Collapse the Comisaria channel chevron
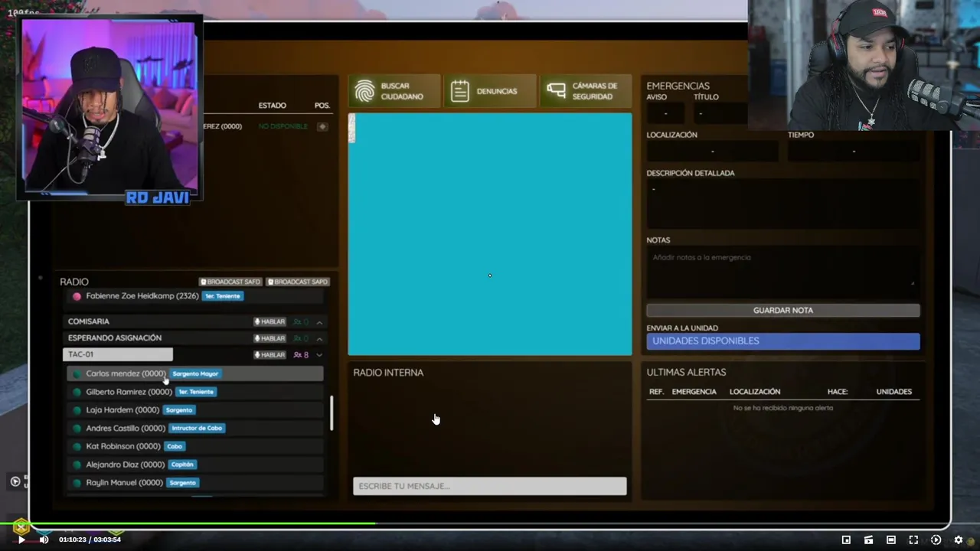 [x=319, y=322]
